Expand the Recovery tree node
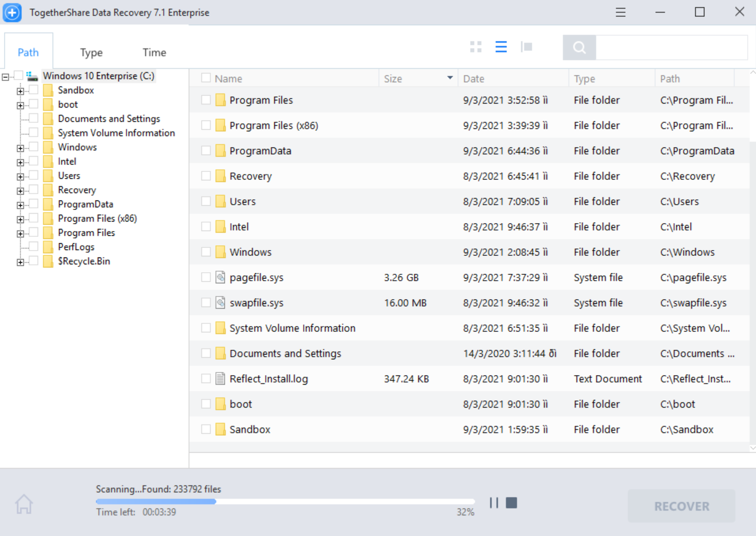 [20, 191]
